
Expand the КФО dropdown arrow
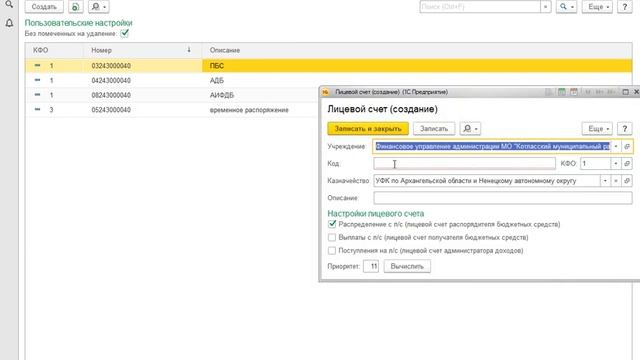[x=616, y=164]
